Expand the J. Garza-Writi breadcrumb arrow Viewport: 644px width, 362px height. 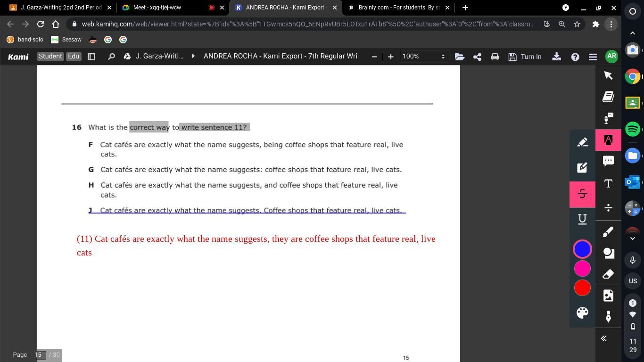pos(193,56)
